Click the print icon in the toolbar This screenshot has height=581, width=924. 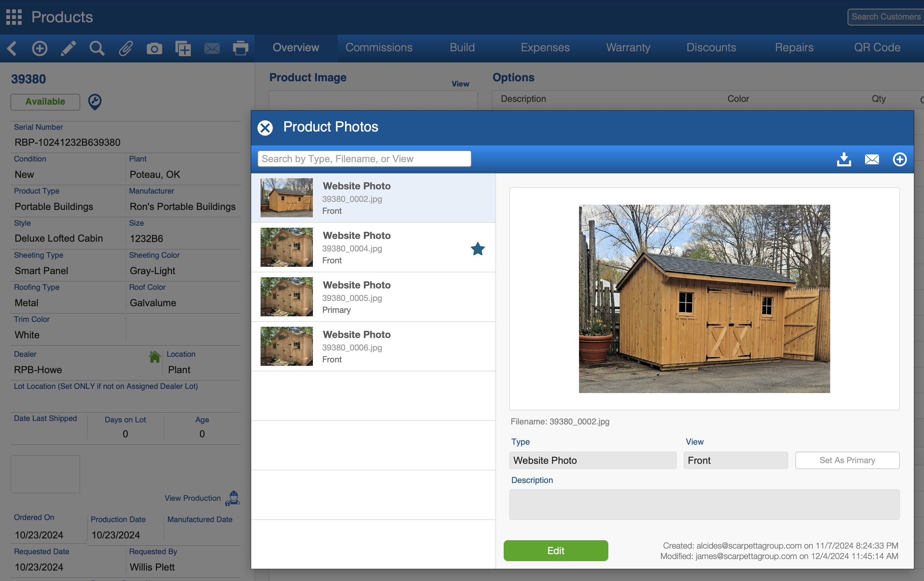pyautogui.click(x=241, y=48)
